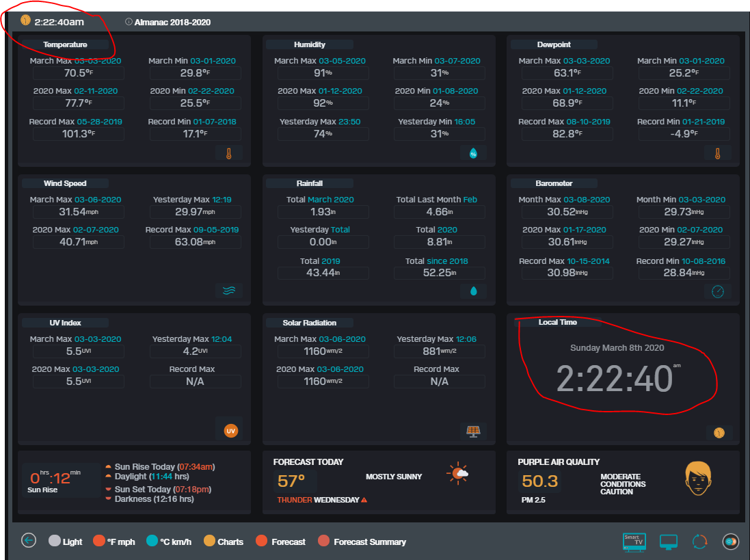Click the -4.9°F record min dewpoint
Screen dimensions: 750x560
684,134
